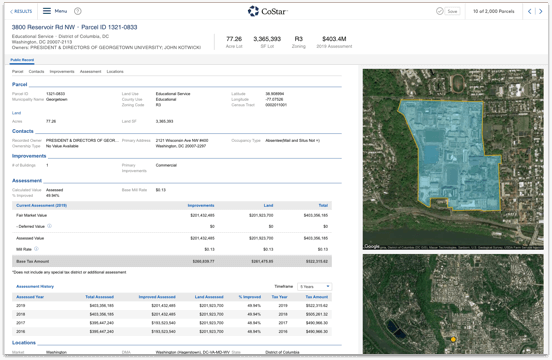The image size is (552, 360).
Task: Sort by Improved Assessed column header
Action: [x=157, y=297]
